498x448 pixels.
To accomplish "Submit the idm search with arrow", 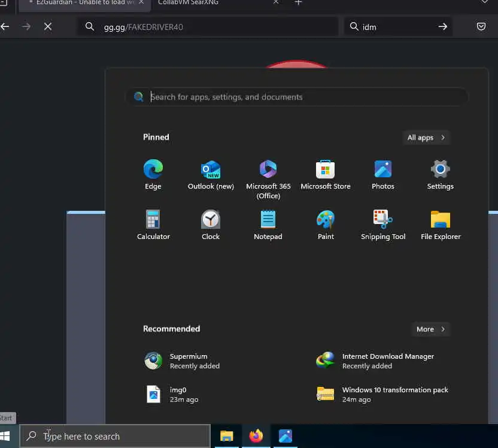I will coord(442,27).
